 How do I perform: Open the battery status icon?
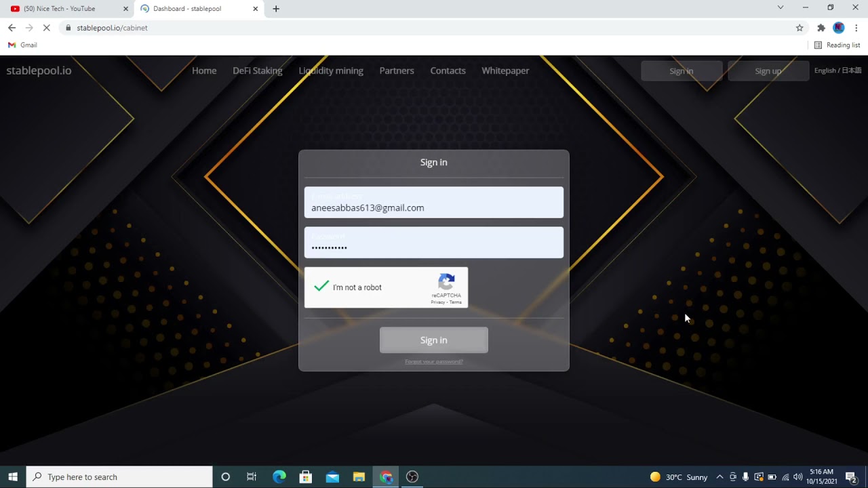click(772, 476)
